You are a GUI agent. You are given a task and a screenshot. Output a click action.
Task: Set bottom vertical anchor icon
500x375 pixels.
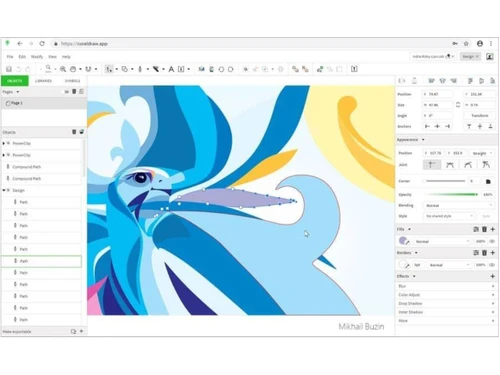pos(490,126)
